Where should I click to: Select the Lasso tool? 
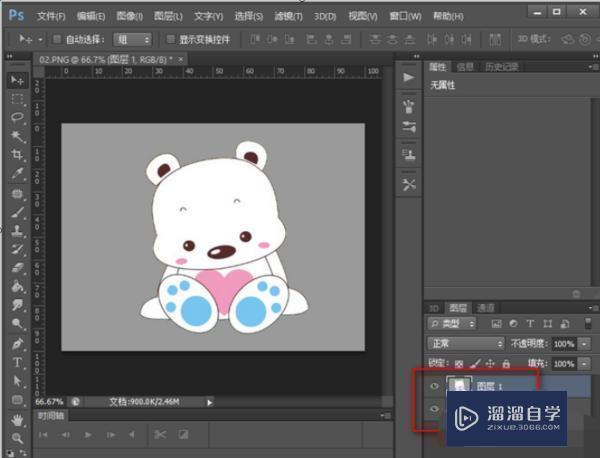tap(17, 118)
